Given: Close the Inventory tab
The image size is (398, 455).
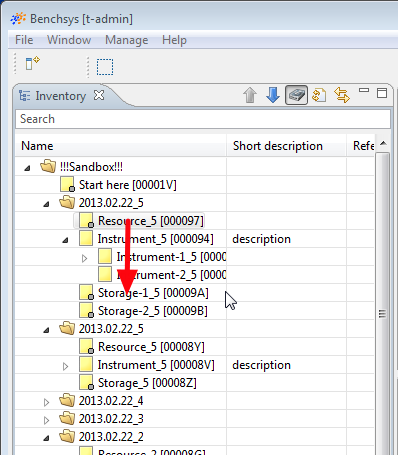Looking at the screenshot, I should tap(99, 96).
